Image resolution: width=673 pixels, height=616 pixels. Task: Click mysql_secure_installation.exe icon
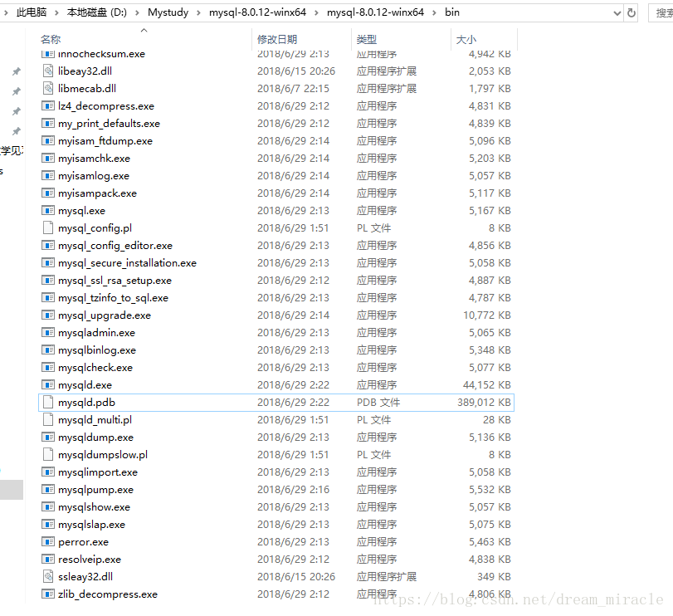pos(48,262)
